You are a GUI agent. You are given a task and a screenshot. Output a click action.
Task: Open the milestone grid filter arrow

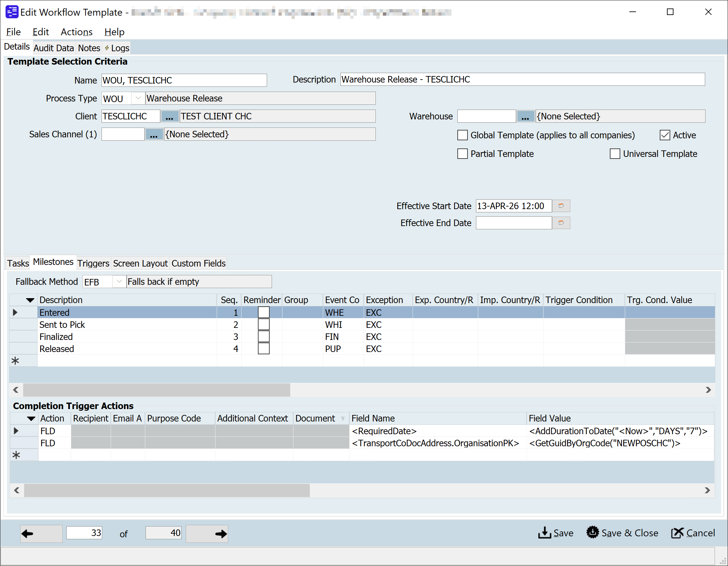[x=30, y=300]
